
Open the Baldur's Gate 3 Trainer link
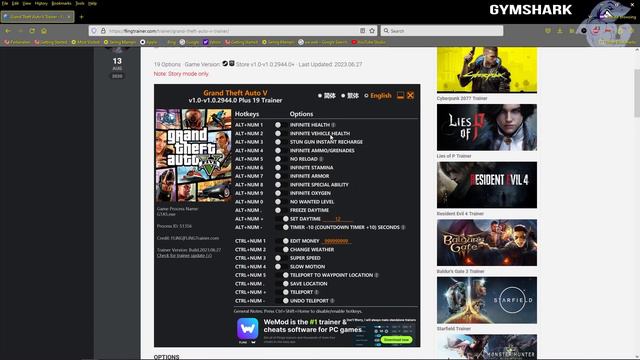(460, 271)
